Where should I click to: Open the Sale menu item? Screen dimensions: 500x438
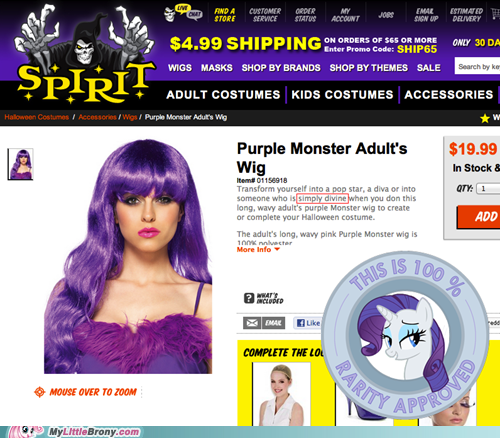tap(429, 68)
